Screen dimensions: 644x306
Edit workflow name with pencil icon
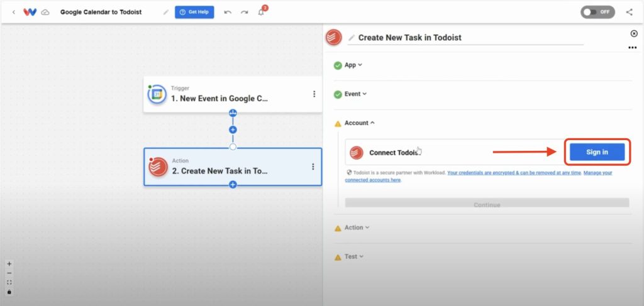point(166,13)
